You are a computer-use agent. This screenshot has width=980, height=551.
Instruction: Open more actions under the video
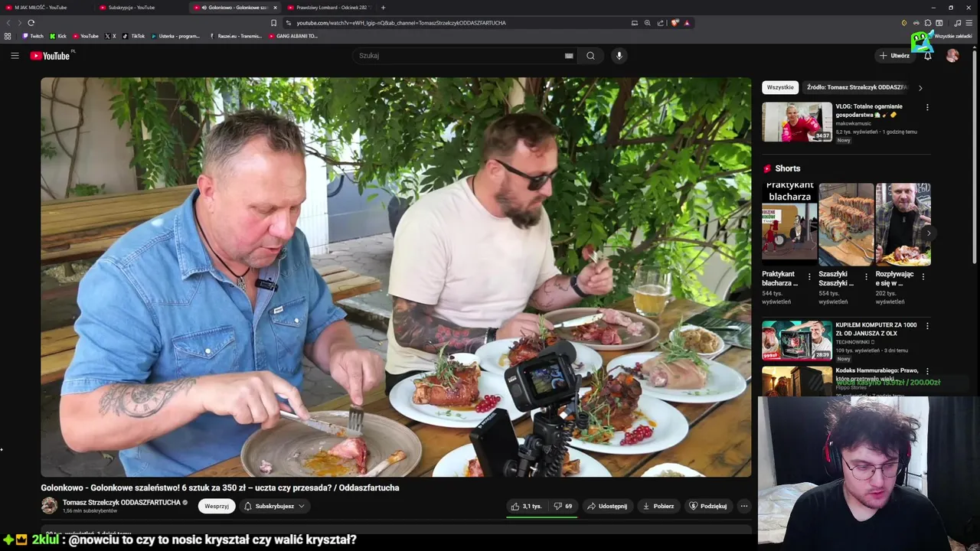coord(743,506)
